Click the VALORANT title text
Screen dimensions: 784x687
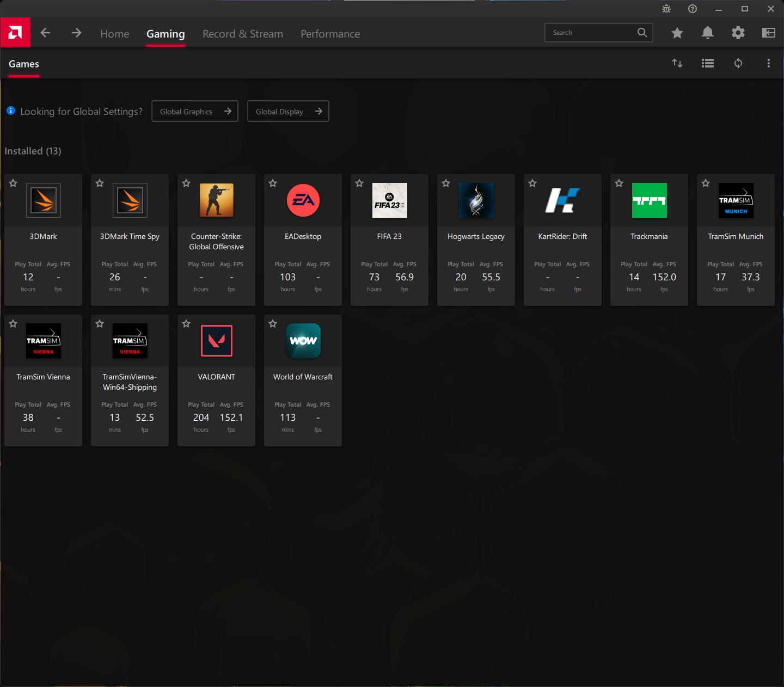[x=217, y=377]
